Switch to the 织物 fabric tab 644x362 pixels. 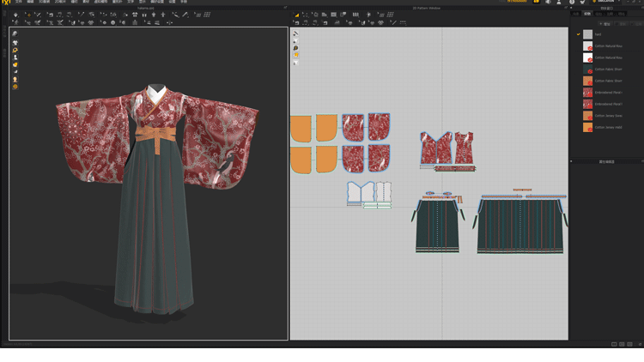click(588, 14)
